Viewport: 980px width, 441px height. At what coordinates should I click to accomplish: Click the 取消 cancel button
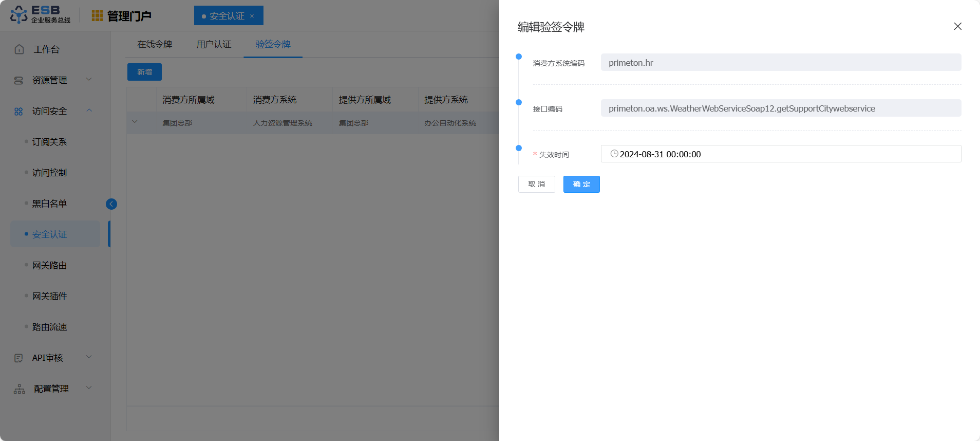pyautogui.click(x=536, y=184)
